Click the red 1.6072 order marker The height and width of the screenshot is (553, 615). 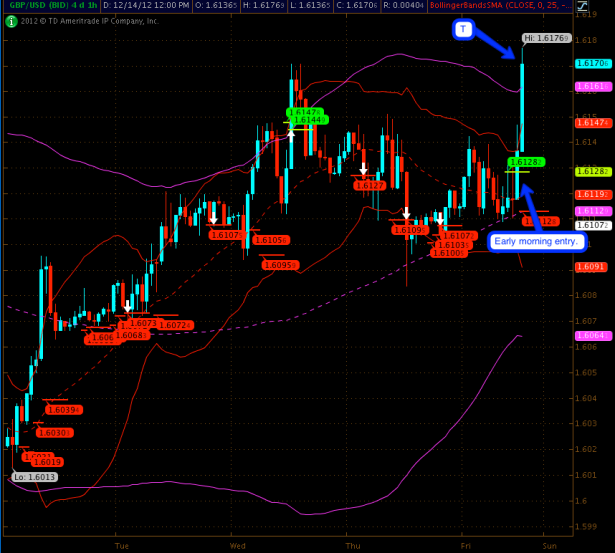[175, 325]
